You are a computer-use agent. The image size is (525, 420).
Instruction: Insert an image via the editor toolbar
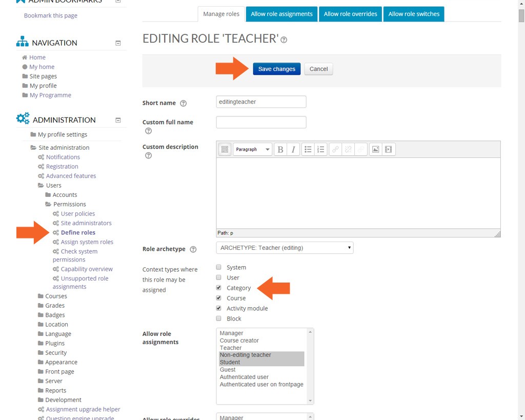[x=376, y=149]
